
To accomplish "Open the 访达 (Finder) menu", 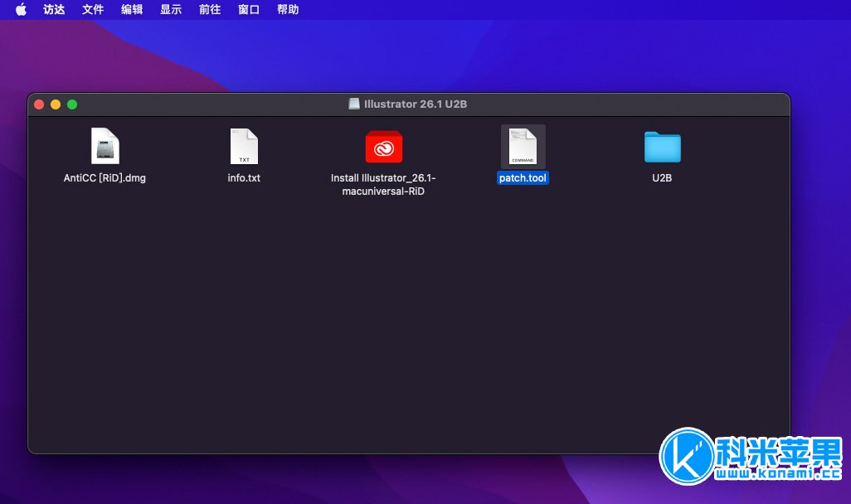I will [x=54, y=9].
